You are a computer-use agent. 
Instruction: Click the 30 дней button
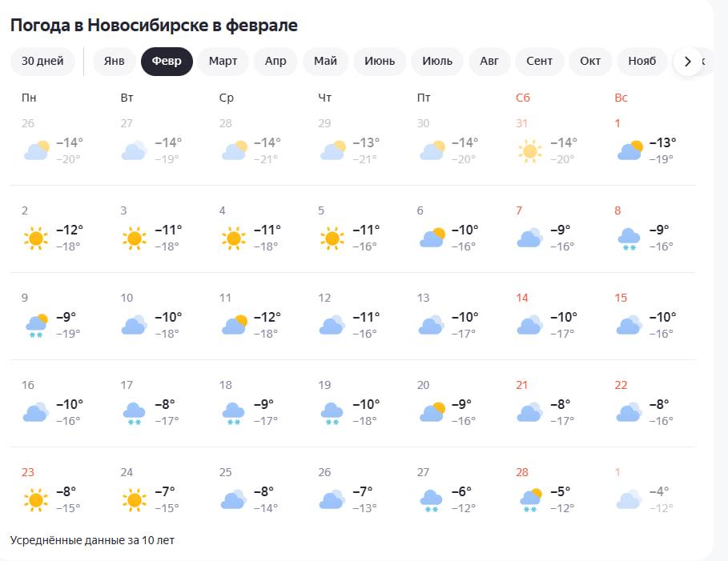pyautogui.click(x=42, y=62)
